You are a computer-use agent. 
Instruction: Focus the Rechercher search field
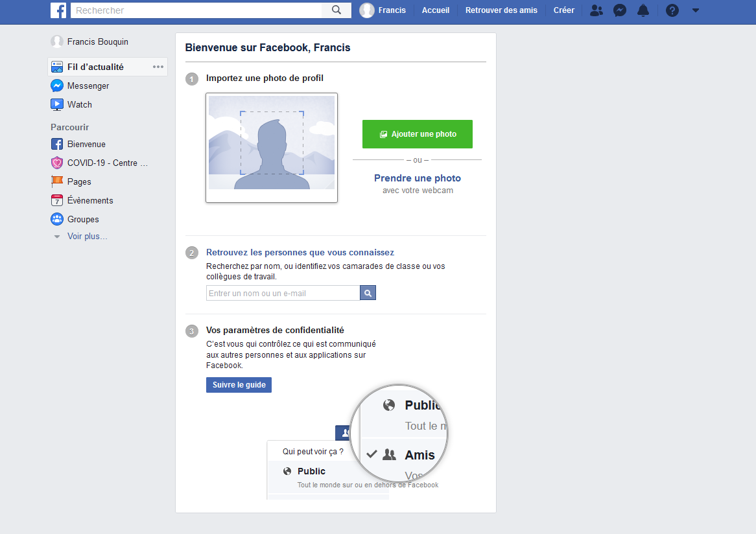tap(196, 10)
